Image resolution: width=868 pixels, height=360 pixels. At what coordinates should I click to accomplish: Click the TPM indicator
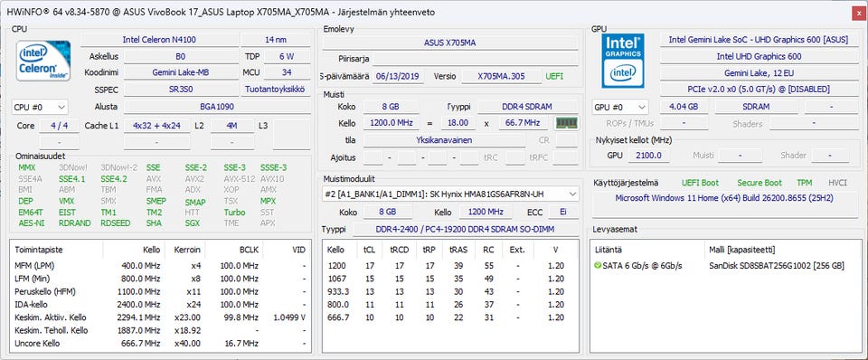(x=805, y=182)
